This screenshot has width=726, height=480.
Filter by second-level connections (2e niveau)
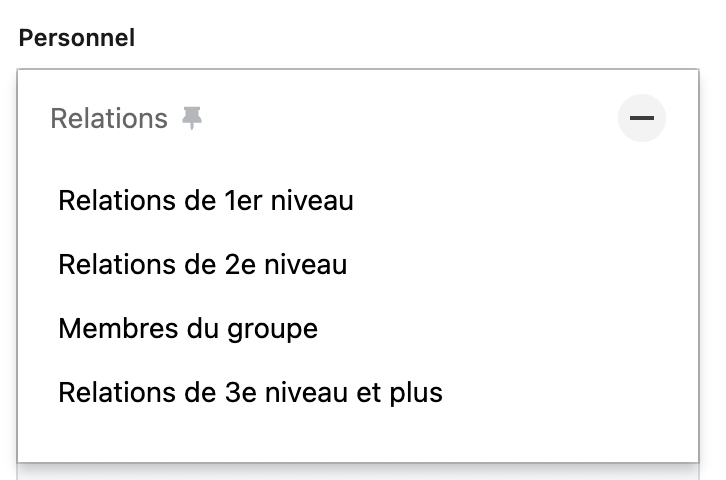(x=203, y=264)
